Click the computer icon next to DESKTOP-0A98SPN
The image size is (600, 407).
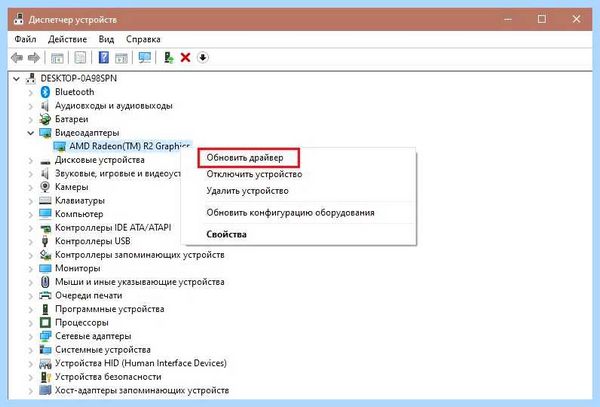[31, 78]
